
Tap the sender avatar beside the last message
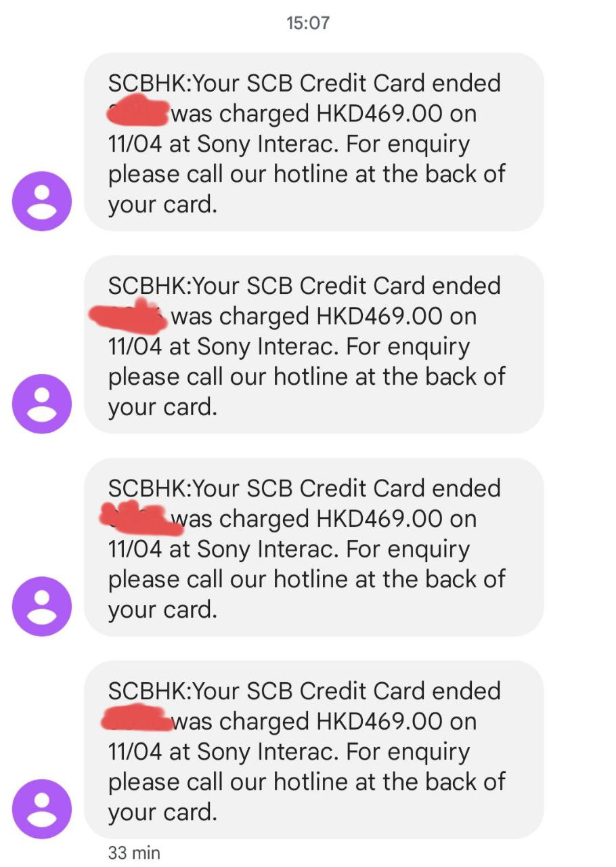(42, 809)
